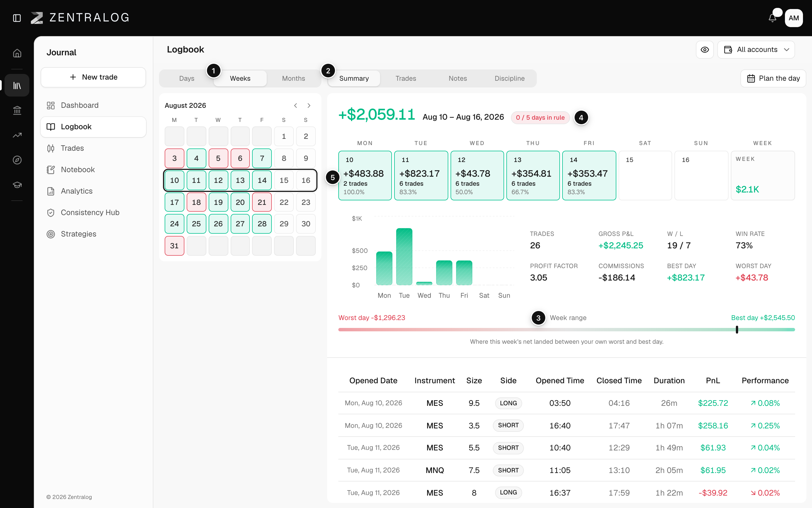Open the Notes tab
This screenshot has width=812, height=508.
[458, 78]
